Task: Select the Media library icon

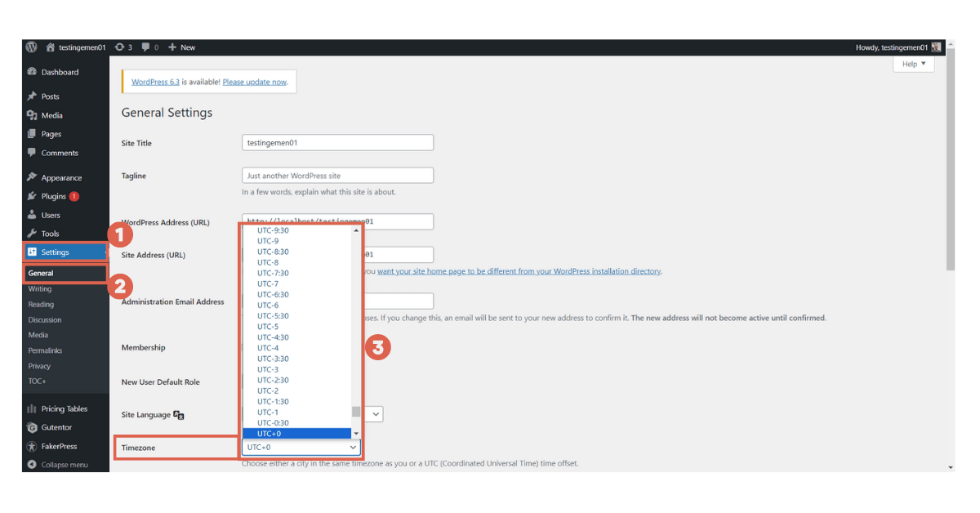Action: (x=31, y=114)
